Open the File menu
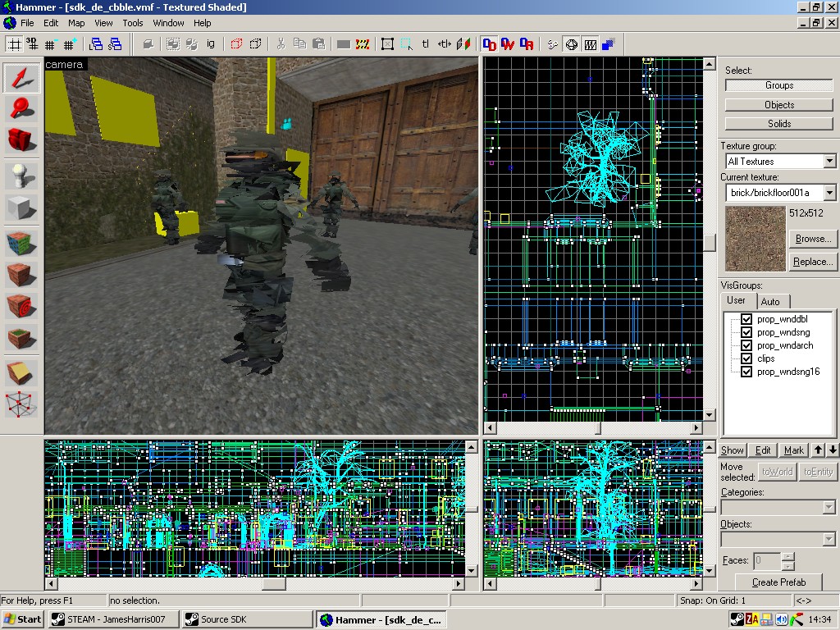The height and width of the screenshot is (630, 840). click(x=27, y=23)
